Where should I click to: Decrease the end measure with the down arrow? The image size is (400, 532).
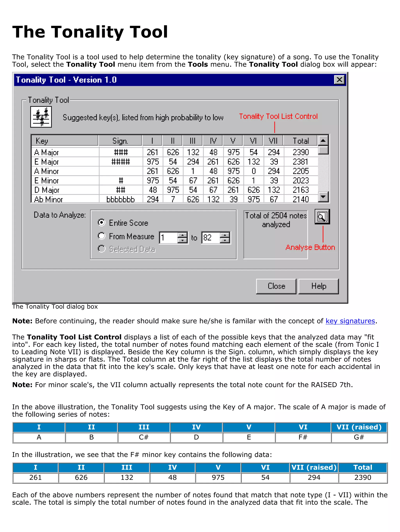tap(225, 240)
